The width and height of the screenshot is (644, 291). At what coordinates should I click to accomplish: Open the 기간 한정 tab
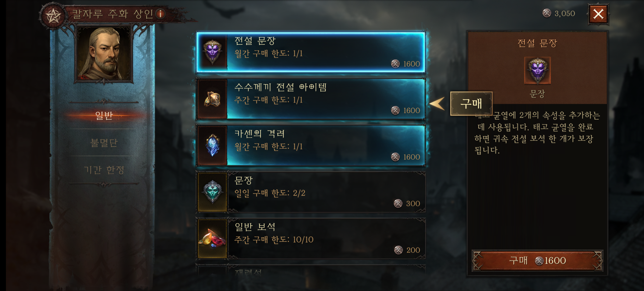(x=104, y=170)
